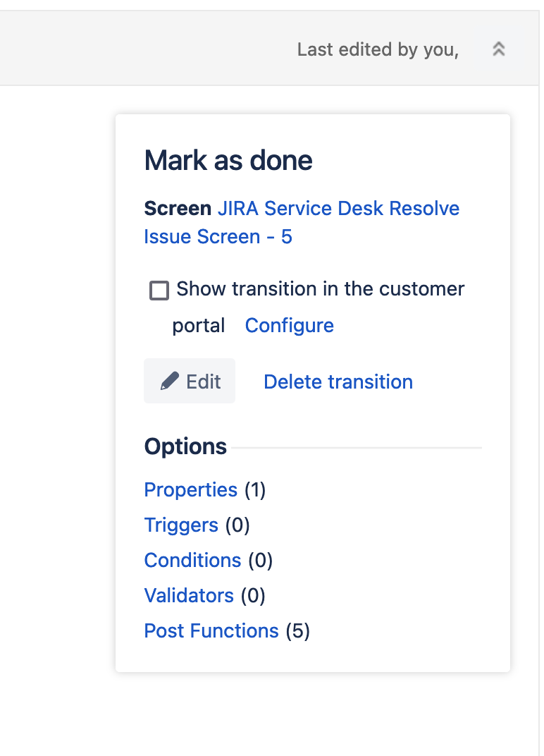Click the Screen label

coord(175,208)
